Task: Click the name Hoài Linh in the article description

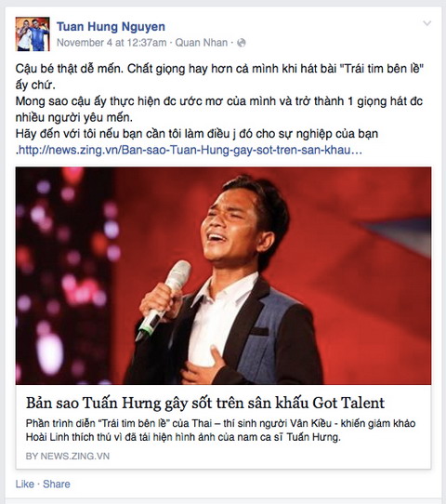Action: [47, 437]
